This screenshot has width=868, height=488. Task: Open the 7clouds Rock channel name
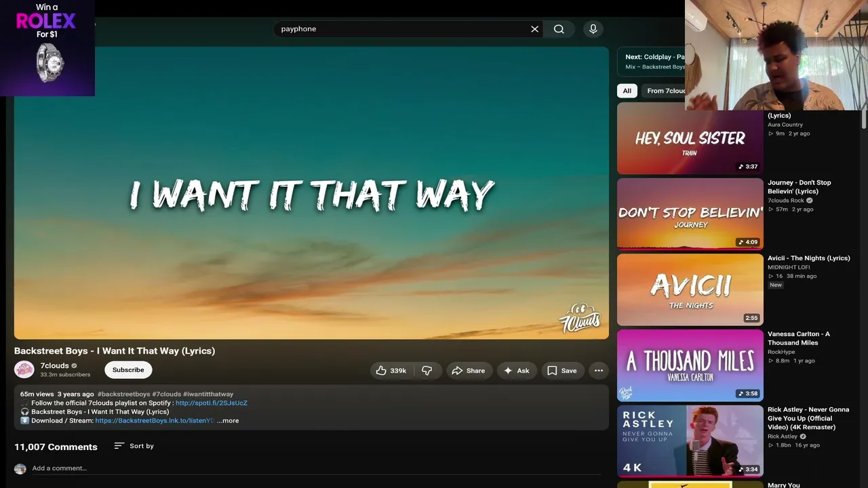point(786,201)
